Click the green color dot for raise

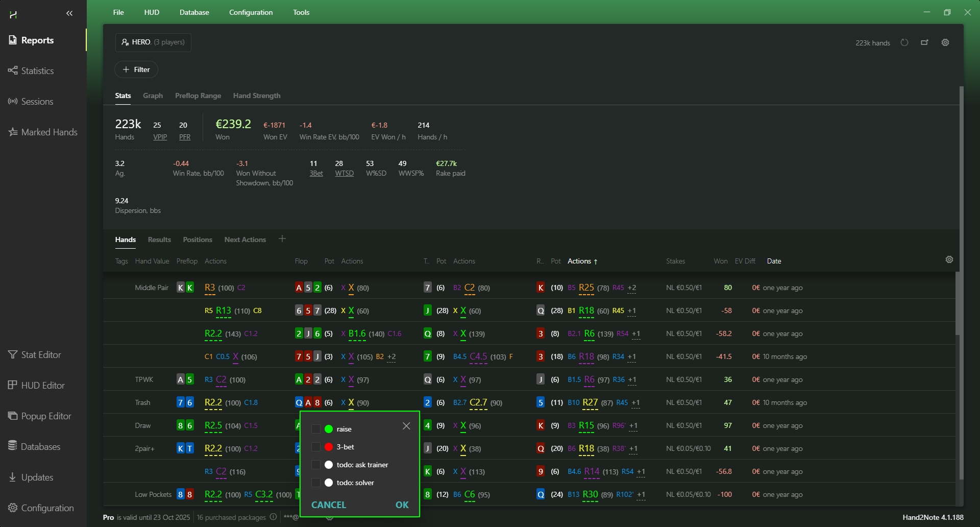[329, 429]
